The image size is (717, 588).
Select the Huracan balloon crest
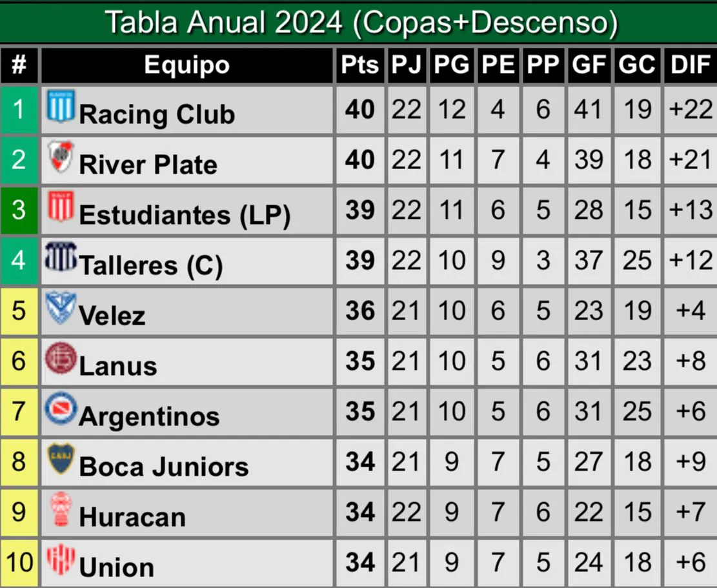[61, 510]
